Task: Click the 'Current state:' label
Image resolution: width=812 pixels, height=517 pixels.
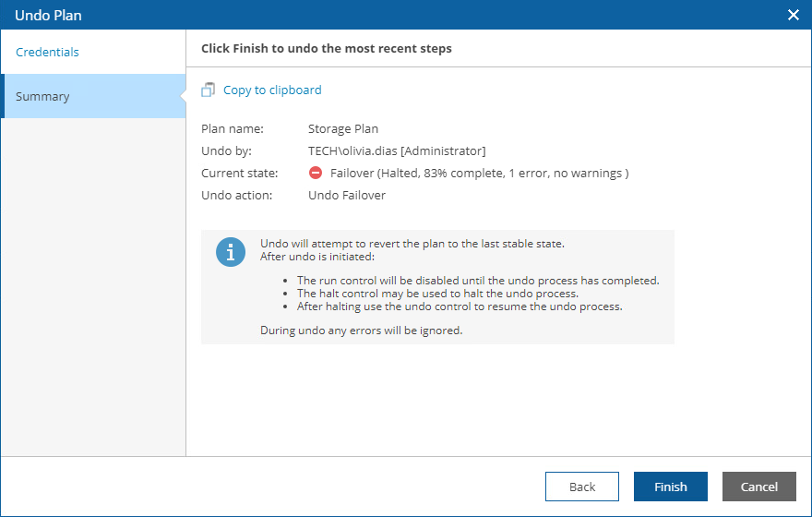Action: coord(239,174)
